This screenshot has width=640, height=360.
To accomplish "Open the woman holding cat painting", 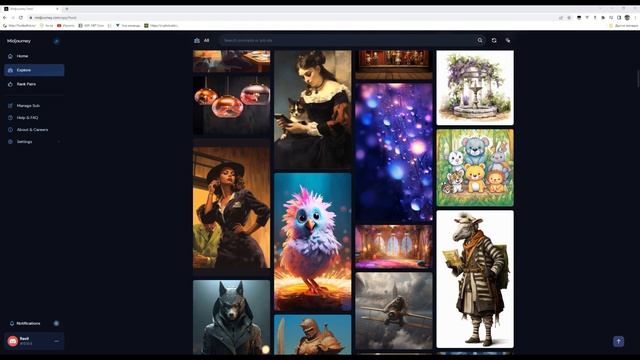I will click(x=313, y=109).
